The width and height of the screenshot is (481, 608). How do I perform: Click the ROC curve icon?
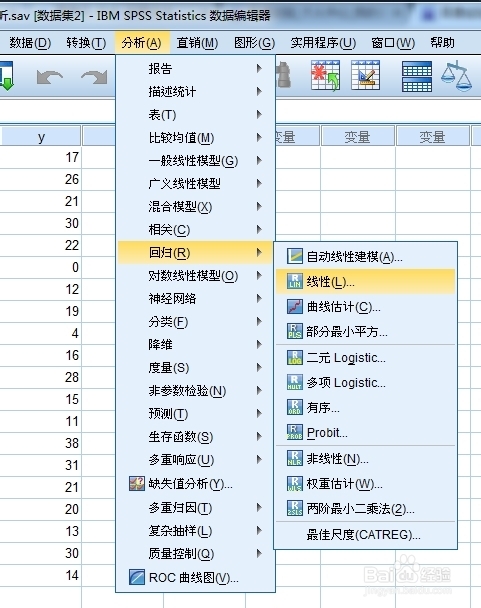[x=137, y=577]
